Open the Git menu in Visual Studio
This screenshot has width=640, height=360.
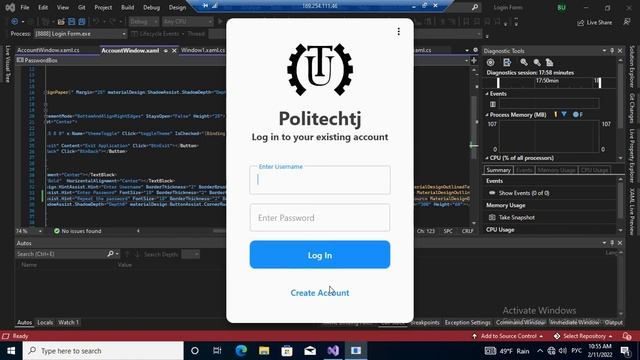(82, 7)
